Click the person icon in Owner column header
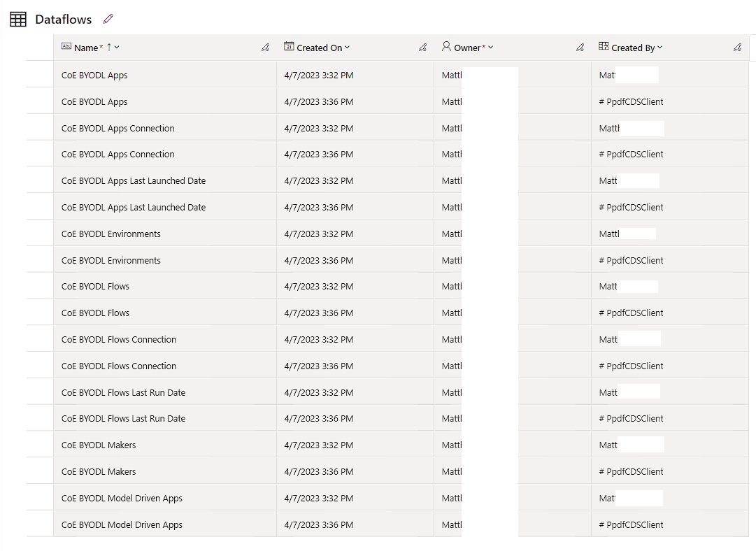 coord(446,47)
